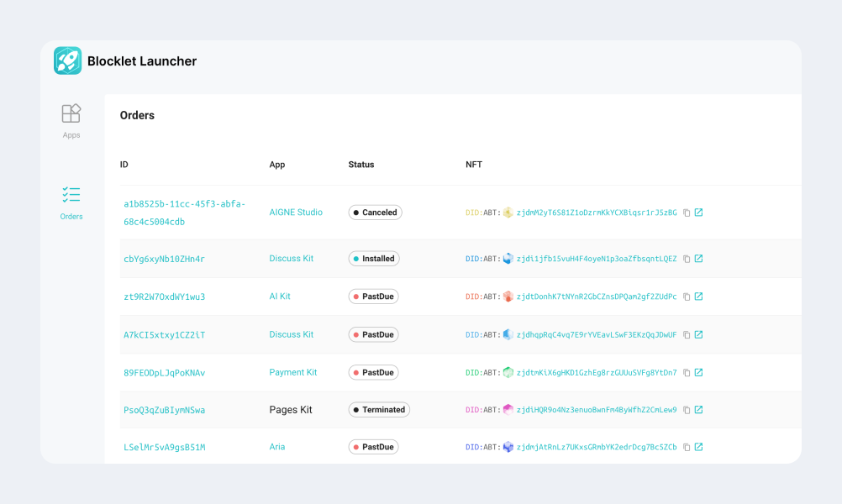Click the external link icon on the AIGNE Studio row
842x504 pixels.
[x=697, y=213]
